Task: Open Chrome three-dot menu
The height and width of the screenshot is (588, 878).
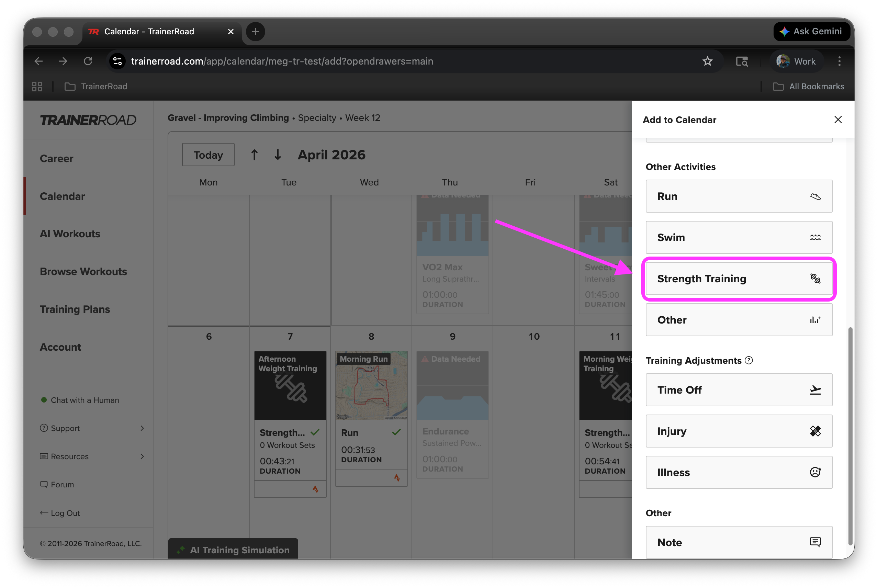Action: [840, 61]
